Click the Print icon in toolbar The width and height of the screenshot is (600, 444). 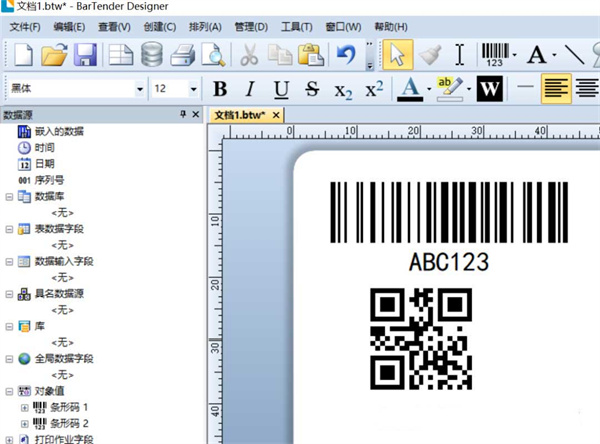(x=181, y=55)
